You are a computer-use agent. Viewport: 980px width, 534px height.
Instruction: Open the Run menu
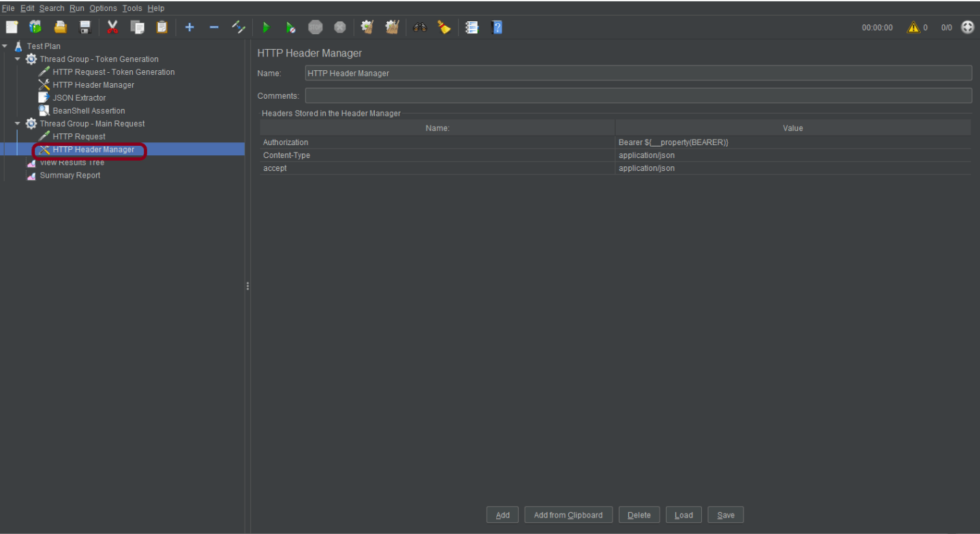point(76,7)
